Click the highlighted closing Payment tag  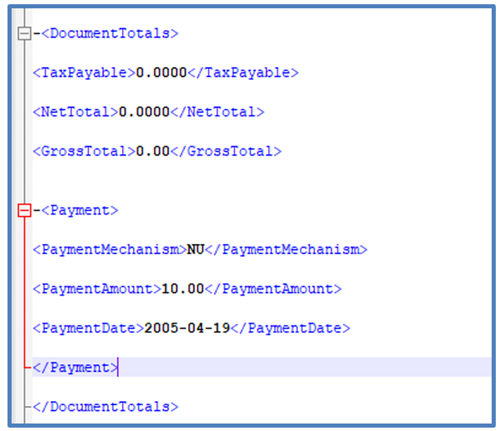(76, 368)
